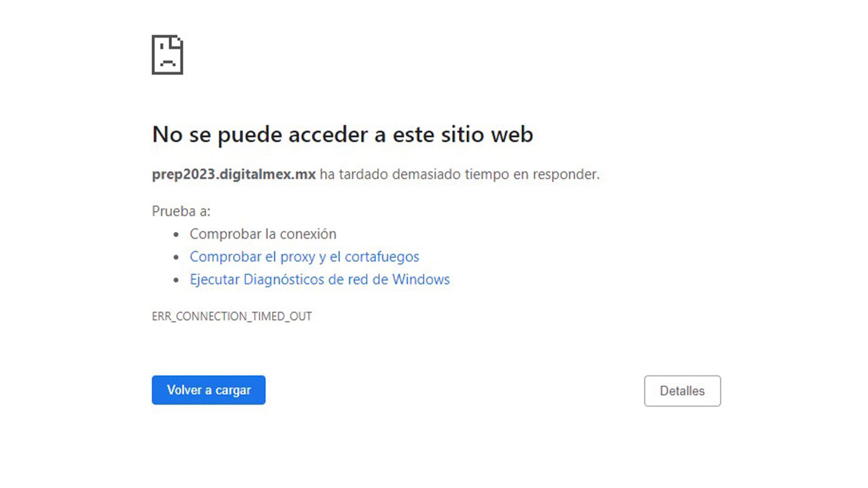The image size is (868, 488).
Task: Click the Comprobar la conexión suggestion text
Action: [263, 234]
